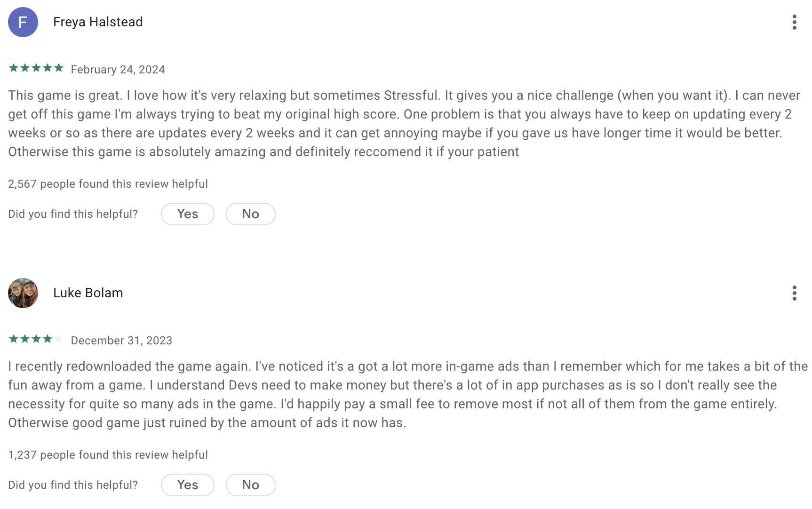Click the empty fifth star on Luke's review
This screenshot has height=509, width=812.
[x=59, y=339]
